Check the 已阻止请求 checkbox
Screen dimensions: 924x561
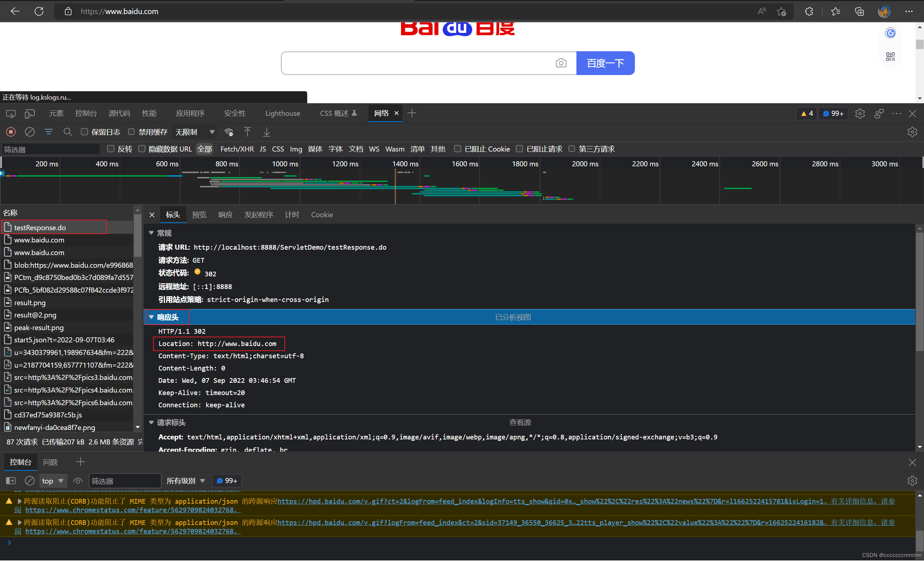519,149
